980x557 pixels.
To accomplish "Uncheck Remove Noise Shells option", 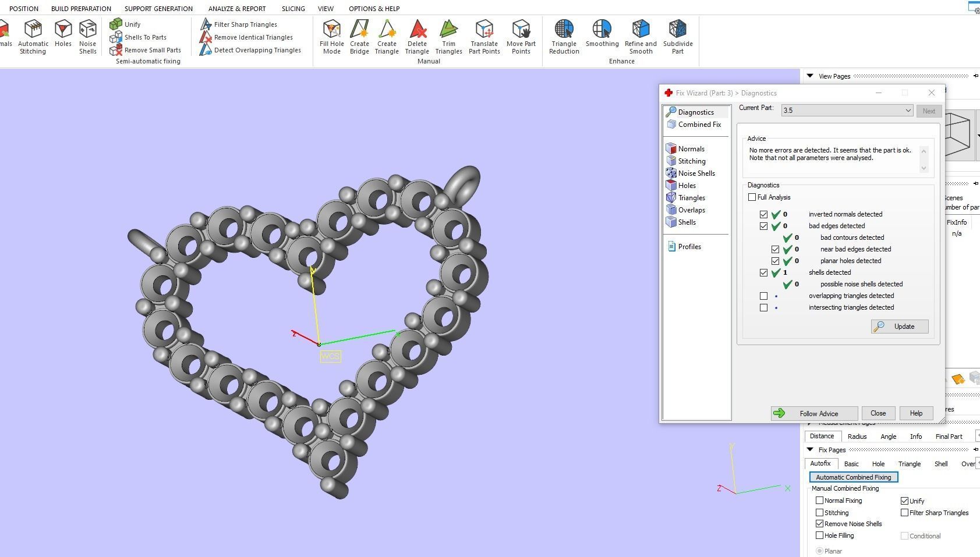I will click(x=819, y=524).
